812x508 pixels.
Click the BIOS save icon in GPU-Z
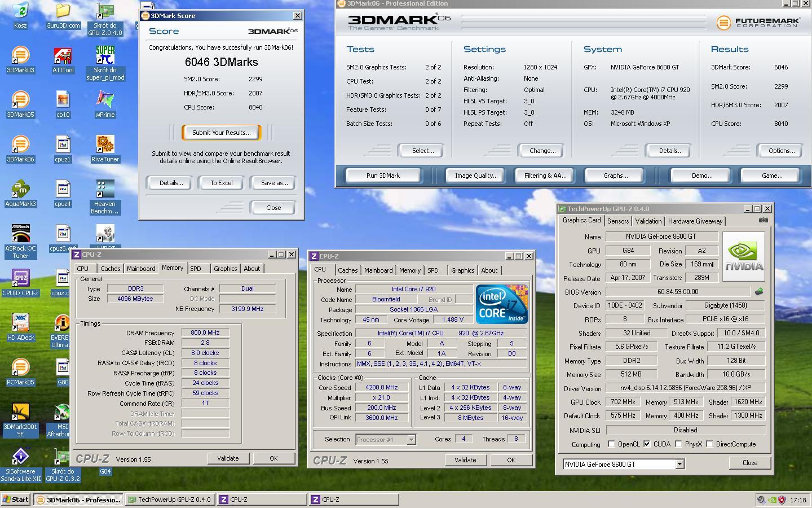[759, 292]
